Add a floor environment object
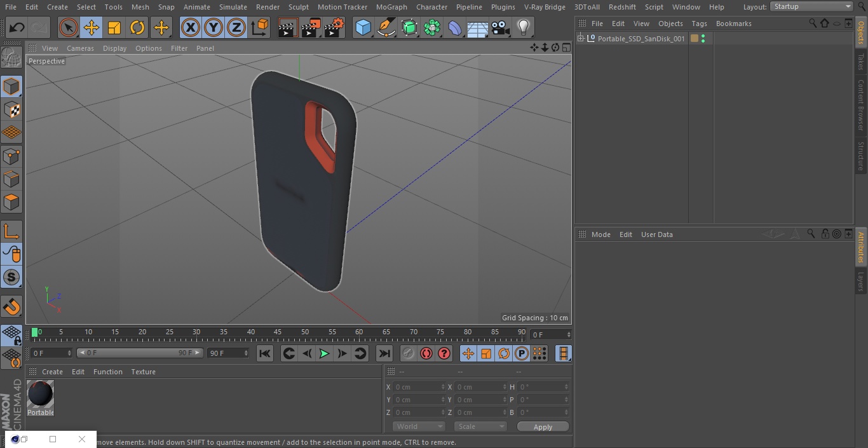868x448 pixels. 478,28
